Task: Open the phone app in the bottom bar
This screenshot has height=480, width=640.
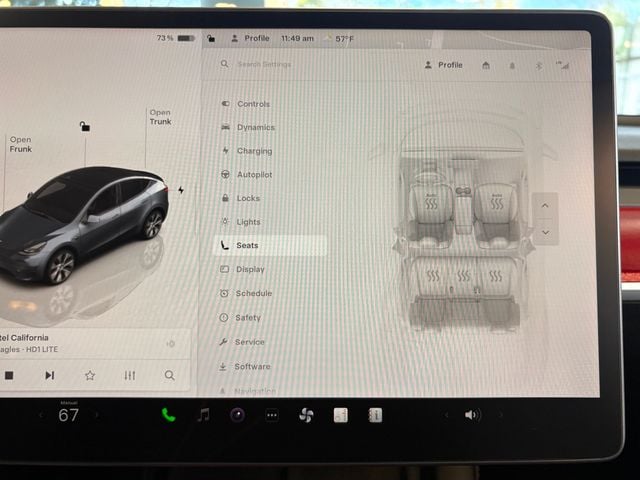Action: [168, 415]
